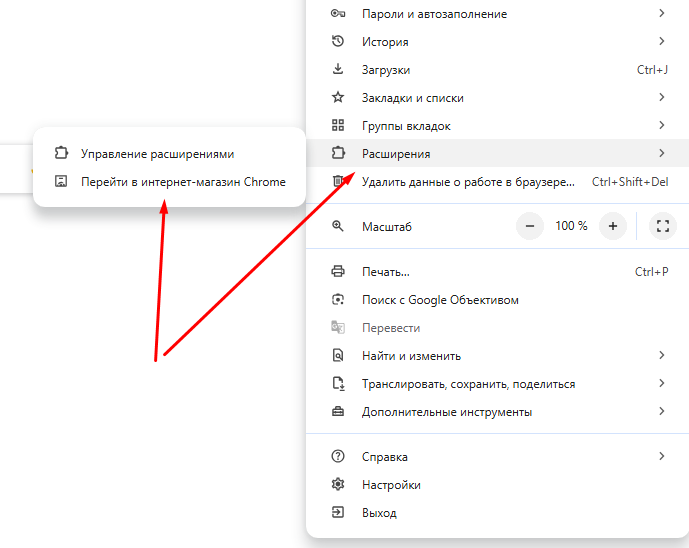This screenshot has height=548, width=689.
Task: Choose Печать... menu item
Action: click(497, 272)
